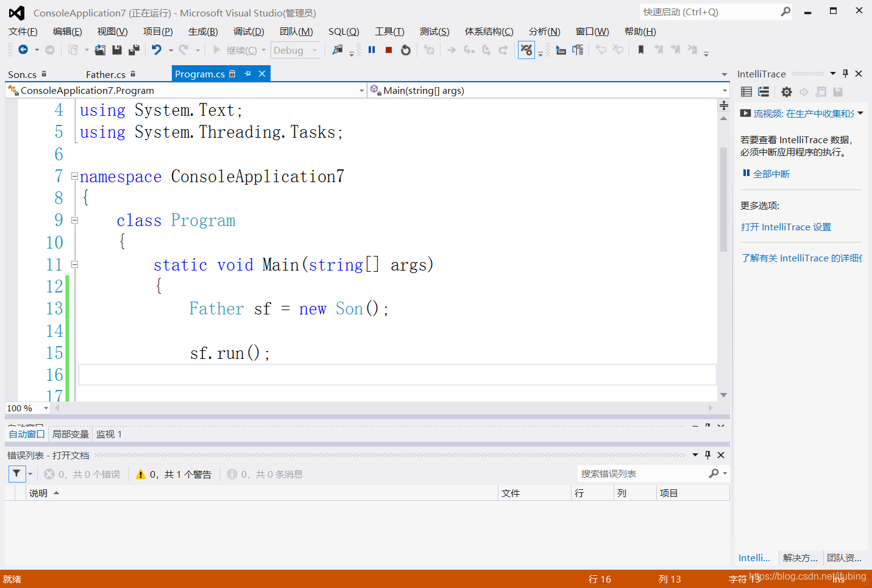Image resolution: width=872 pixels, height=588 pixels.
Task: Switch to the Father.cs tab
Action: pos(105,74)
